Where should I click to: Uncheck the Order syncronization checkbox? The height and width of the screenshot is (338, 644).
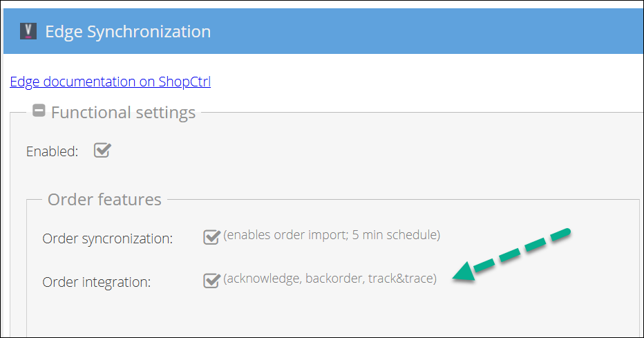(x=211, y=237)
